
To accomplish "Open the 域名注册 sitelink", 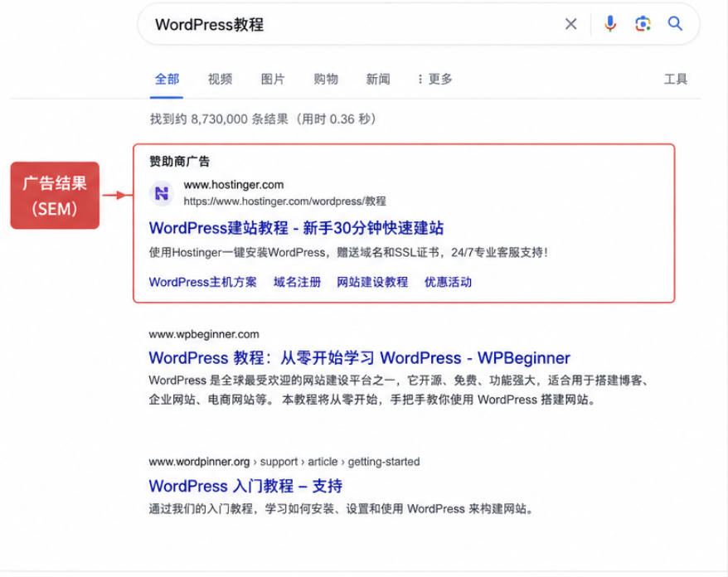I will point(297,282).
